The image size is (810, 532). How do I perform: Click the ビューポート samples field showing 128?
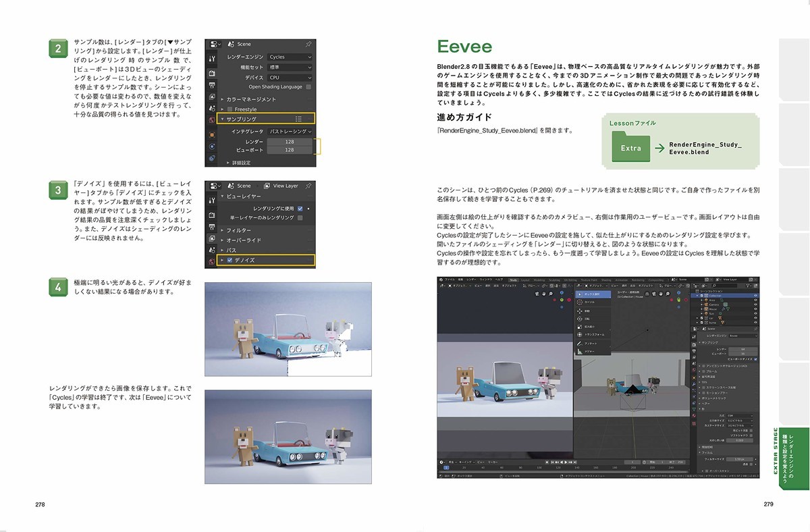290,150
